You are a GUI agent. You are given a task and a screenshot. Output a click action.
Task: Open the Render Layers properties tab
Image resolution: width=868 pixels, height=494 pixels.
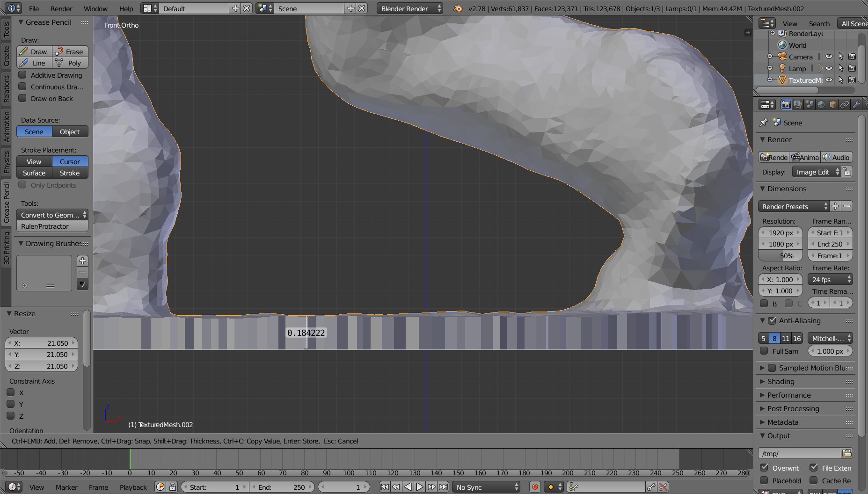pos(798,105)
